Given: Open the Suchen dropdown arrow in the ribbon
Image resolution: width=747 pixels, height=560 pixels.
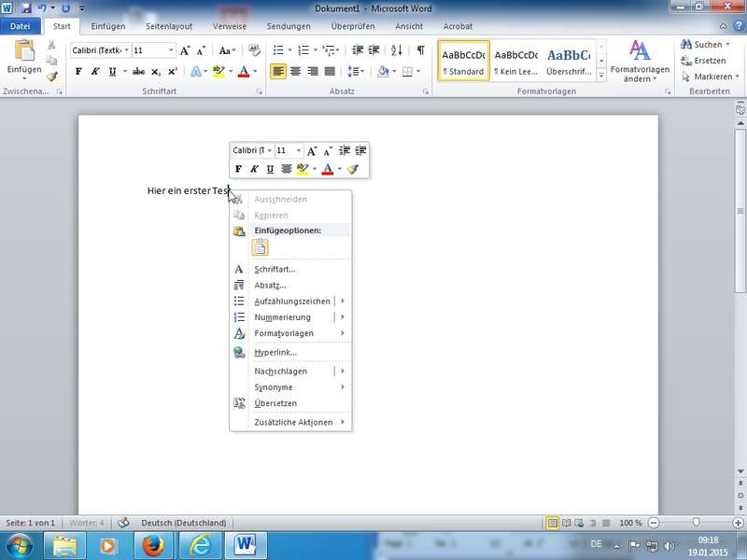Looking at the screenshot, I should point(726,45).
